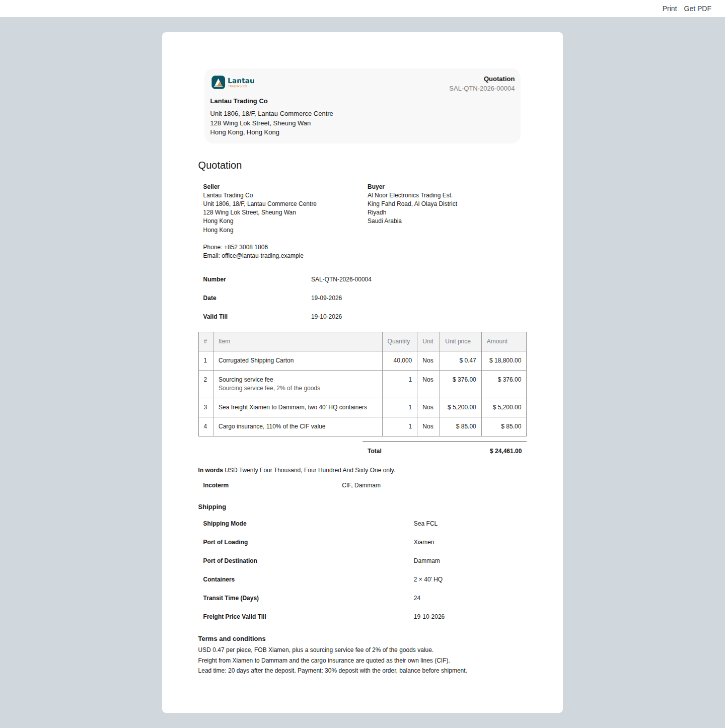Click the Get PDF link

coord(697,9)
